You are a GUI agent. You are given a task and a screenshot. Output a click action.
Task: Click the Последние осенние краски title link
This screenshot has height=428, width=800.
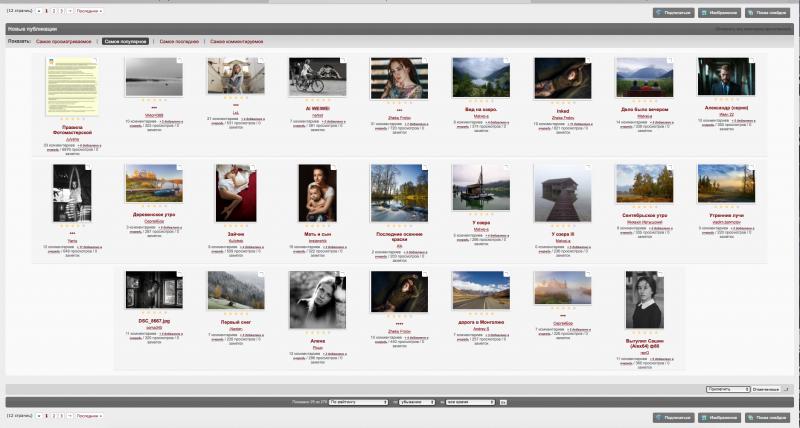click(x=399, y=237)
